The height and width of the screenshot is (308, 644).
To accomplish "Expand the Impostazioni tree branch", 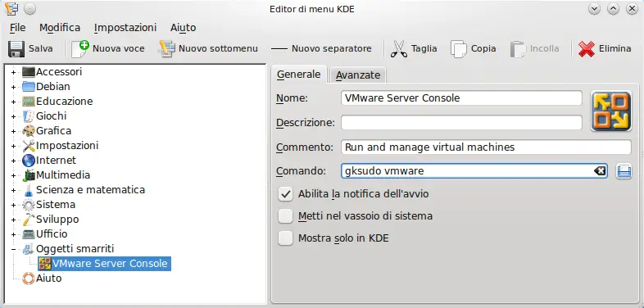I will 13,146.
